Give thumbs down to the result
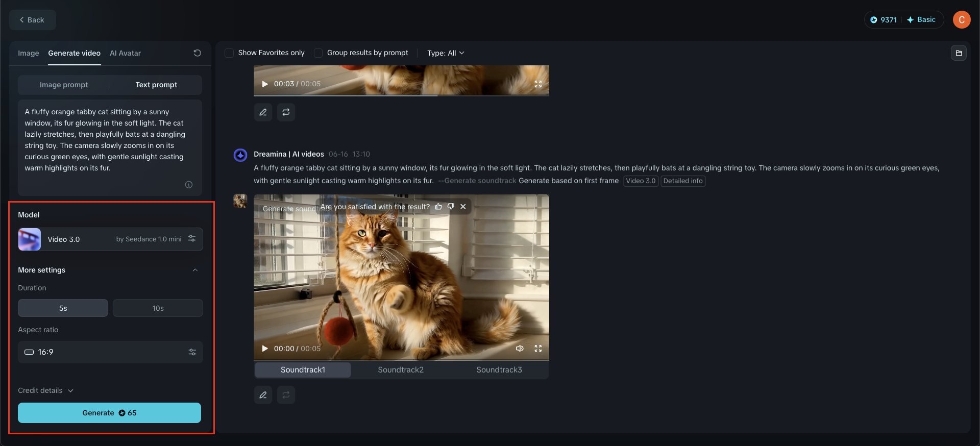The width and height of the screenshot is (980, 446). click(x=451, y=207)
